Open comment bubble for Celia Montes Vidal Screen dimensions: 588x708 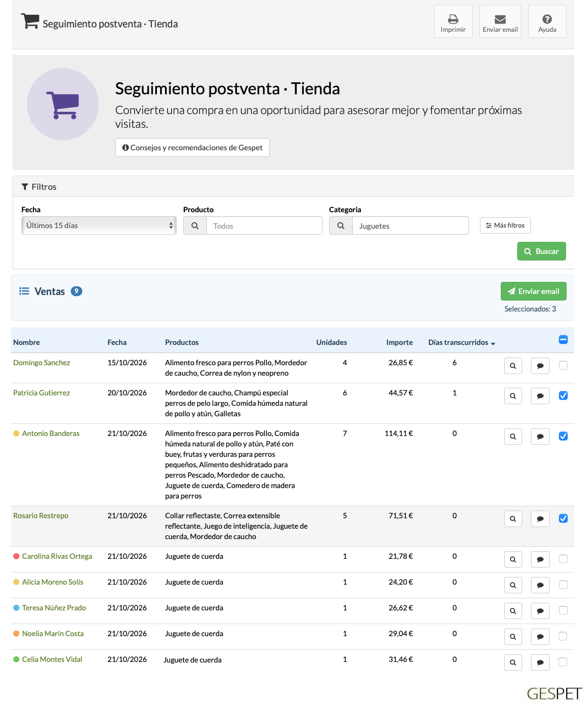(x=540, y=662)
